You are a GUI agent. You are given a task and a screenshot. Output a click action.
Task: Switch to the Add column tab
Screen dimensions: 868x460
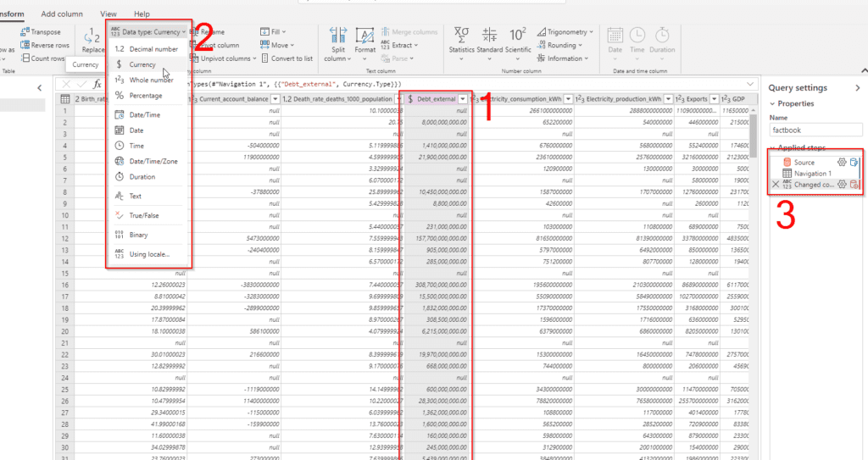tap(62, 14)
